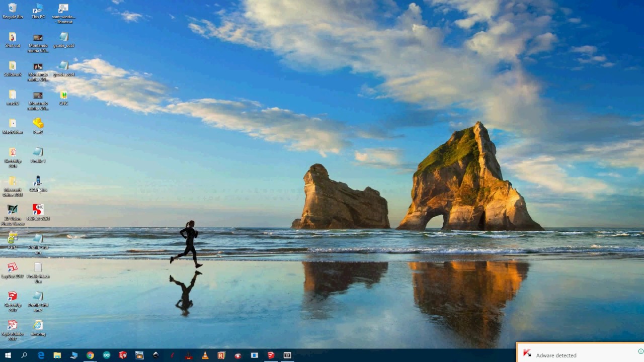Select the This PC desktop icon
The height and width of the screenshot is (362, 644).
[38, 11]
